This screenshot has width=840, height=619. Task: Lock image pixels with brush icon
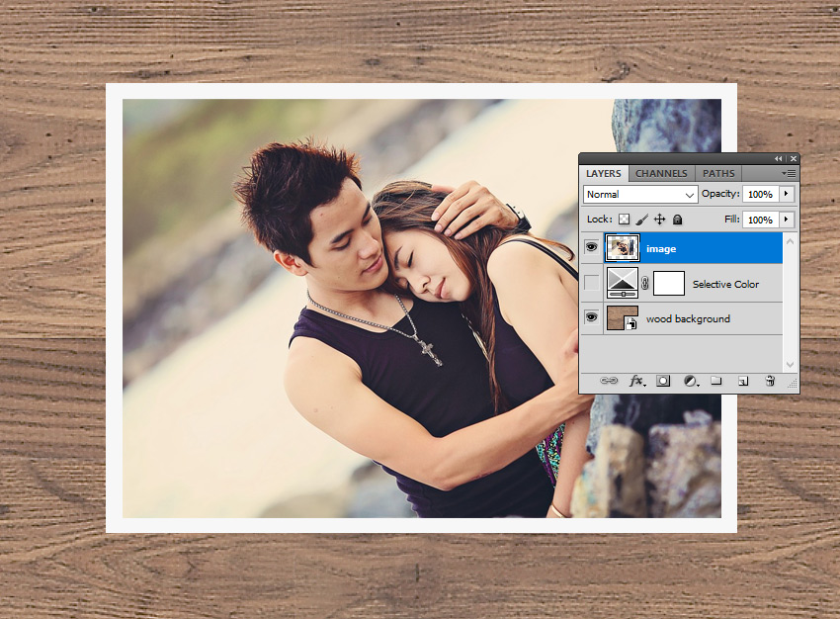[x=641, y=220]
